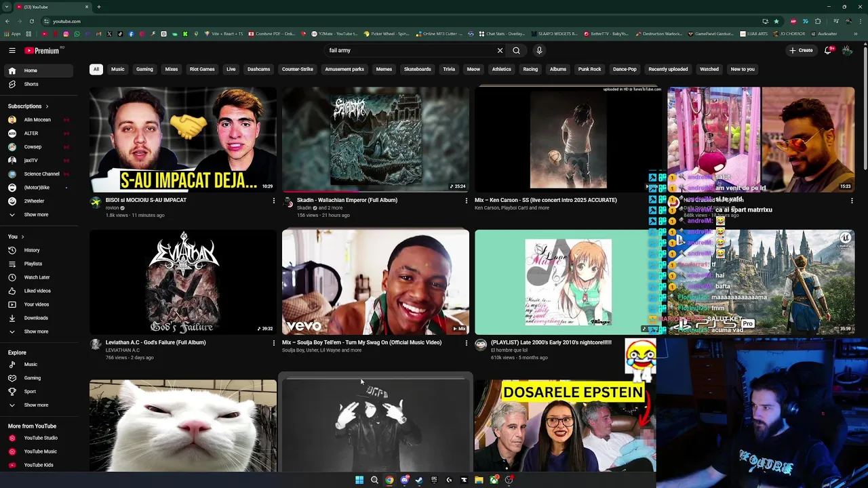Open the Picker Wheel bookmark

pyautogui.click(x=387, y=33)
